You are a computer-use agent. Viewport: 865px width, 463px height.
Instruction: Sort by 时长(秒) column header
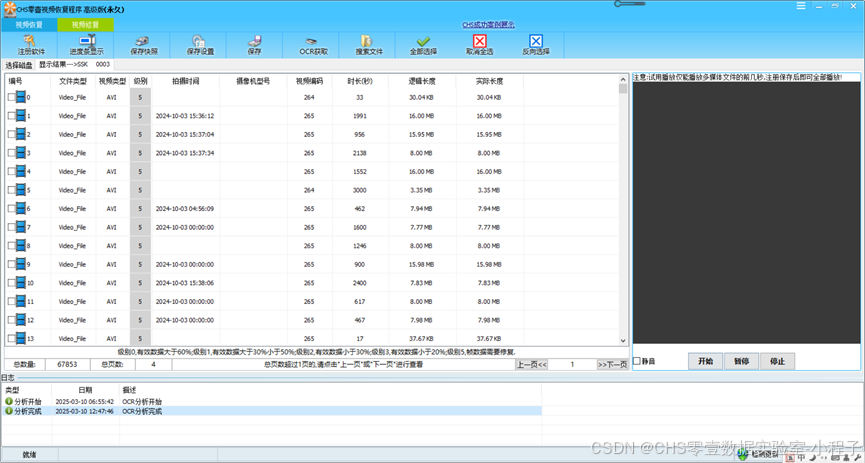[360, 81]
